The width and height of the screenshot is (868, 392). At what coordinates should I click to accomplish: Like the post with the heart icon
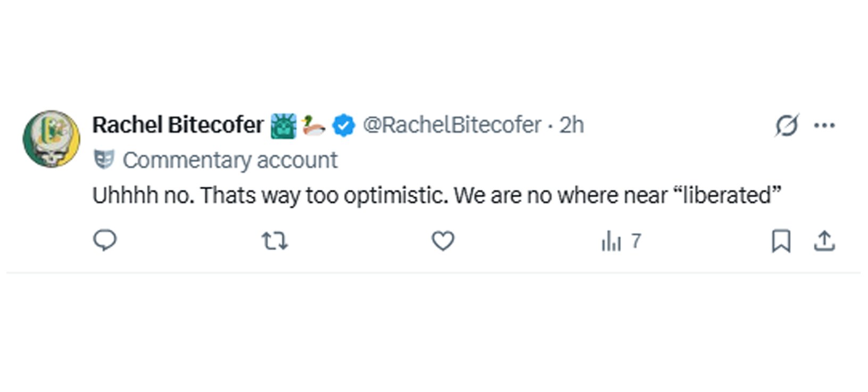[x=443, y=241]
